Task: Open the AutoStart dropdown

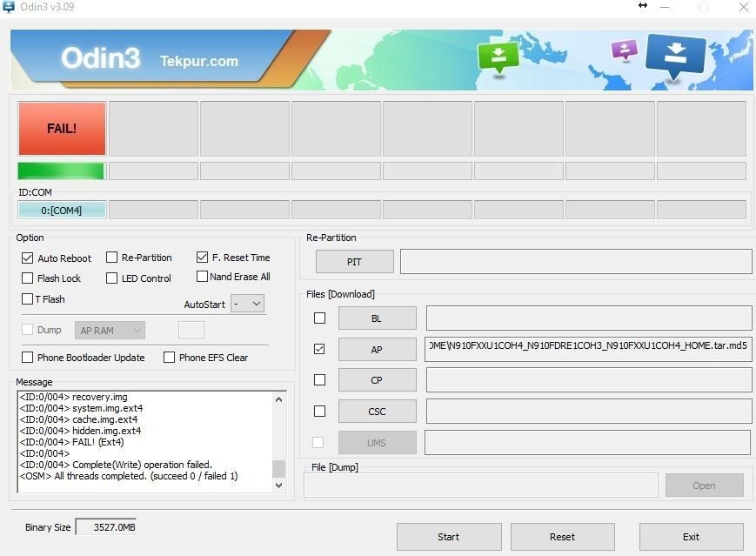Action: coord(247,304)
